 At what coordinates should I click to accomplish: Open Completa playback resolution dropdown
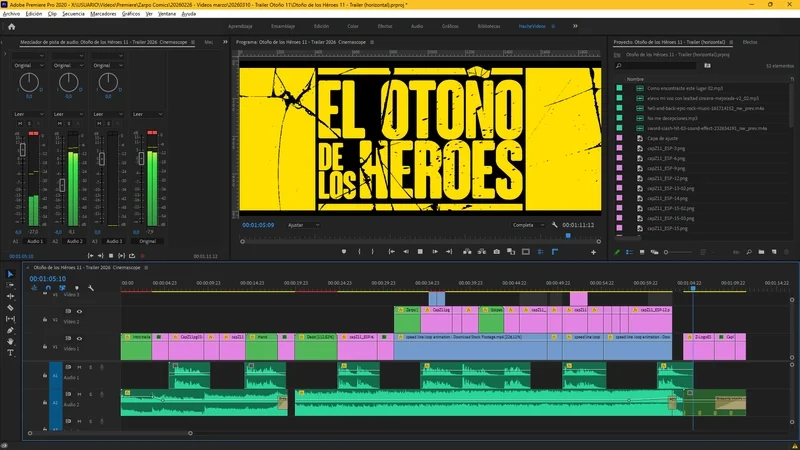pos(527,225)
